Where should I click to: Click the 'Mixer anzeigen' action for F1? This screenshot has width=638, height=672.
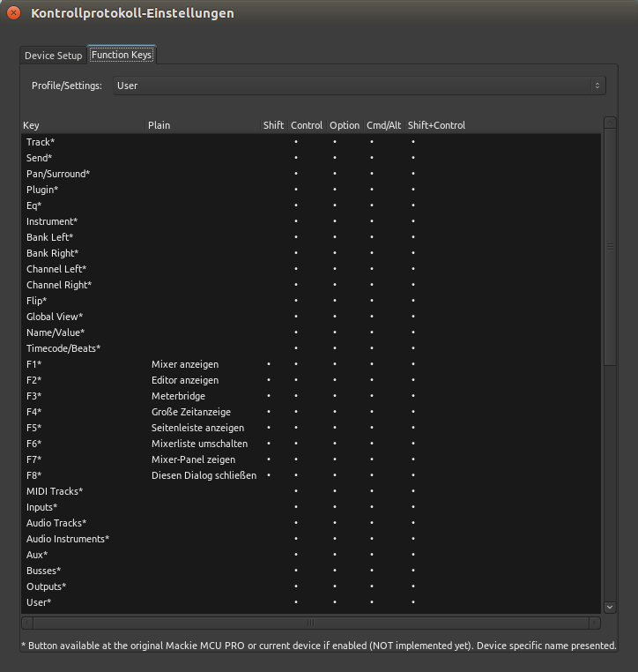point(185,364)
